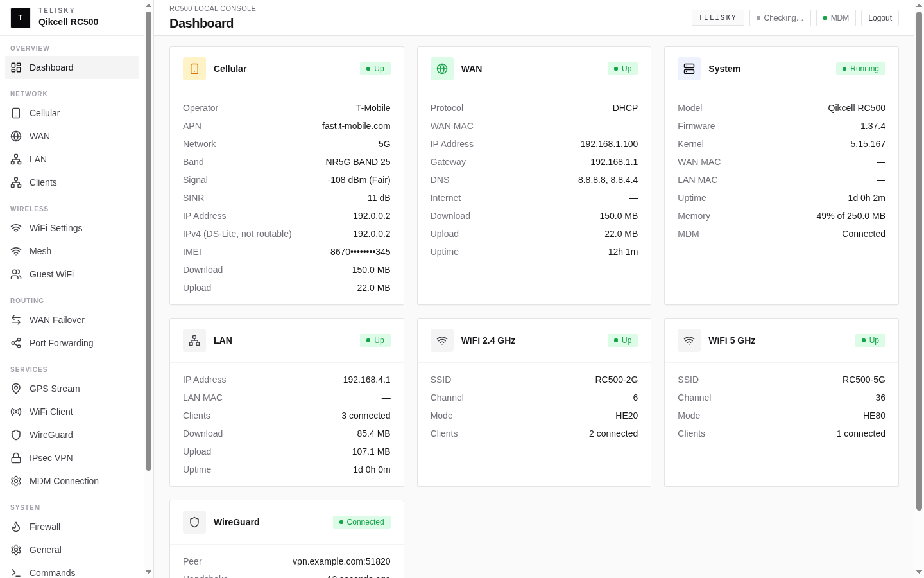924x578 pixels.
Task: Click the Logout button
Action: click(x=880, y=18)
